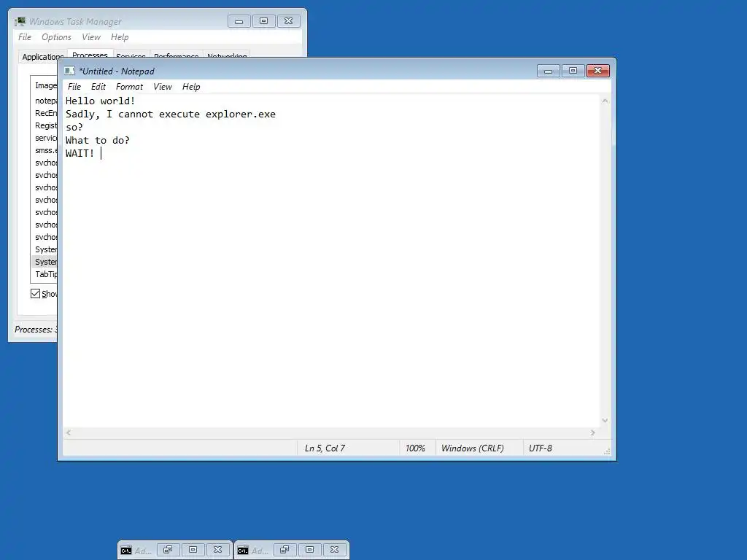Image resolution: width=747 pixels, height=560 pixels.
Task: Close the Notepad window
Action: coord(598,71)
